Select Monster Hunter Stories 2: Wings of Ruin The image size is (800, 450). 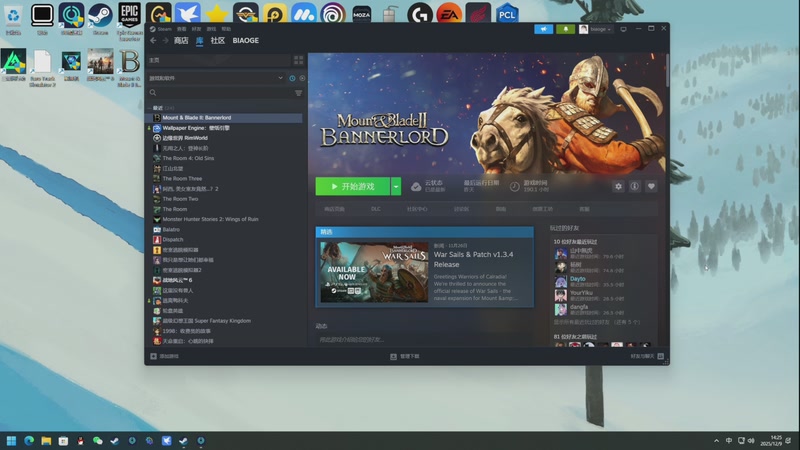(224, 219)
